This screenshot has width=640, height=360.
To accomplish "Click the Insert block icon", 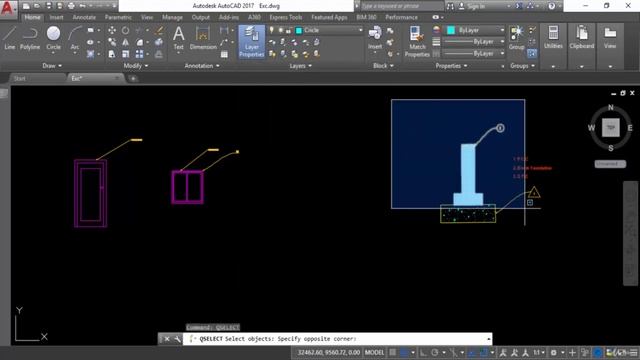I will tap(375, 38).
